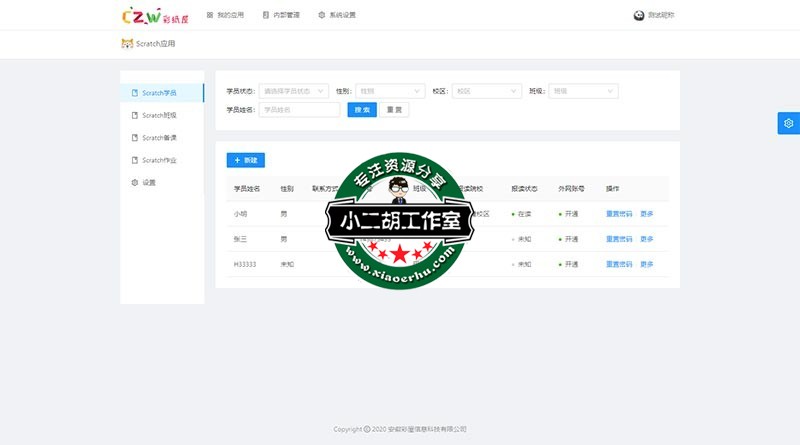Click the gear icon beside 设置 in sidebar

[x=135, y=183]
